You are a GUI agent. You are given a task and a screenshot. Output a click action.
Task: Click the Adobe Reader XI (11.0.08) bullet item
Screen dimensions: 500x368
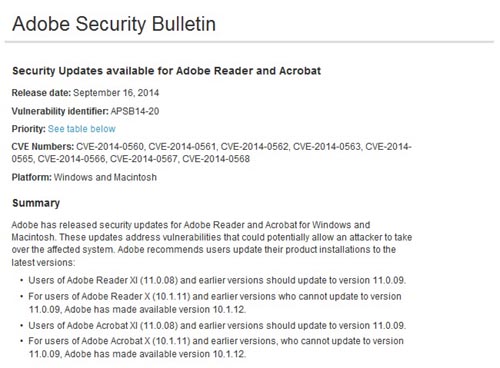point(217,280)
